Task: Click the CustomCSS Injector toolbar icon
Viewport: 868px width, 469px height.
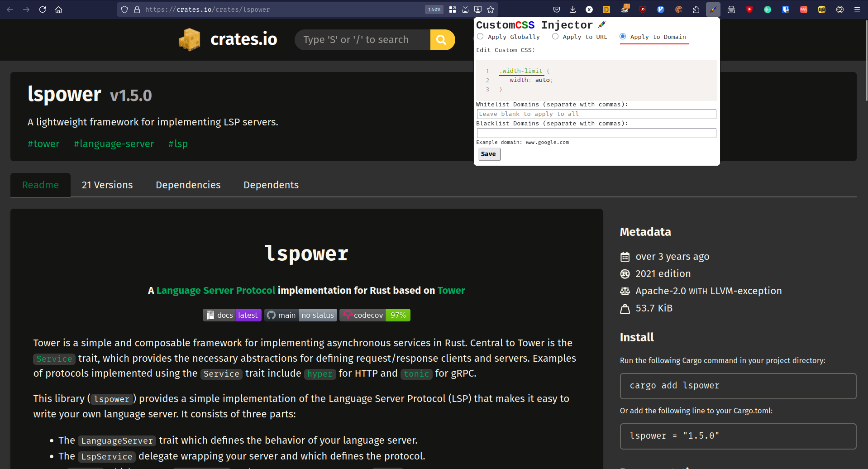Action: (x=713, y=10)
